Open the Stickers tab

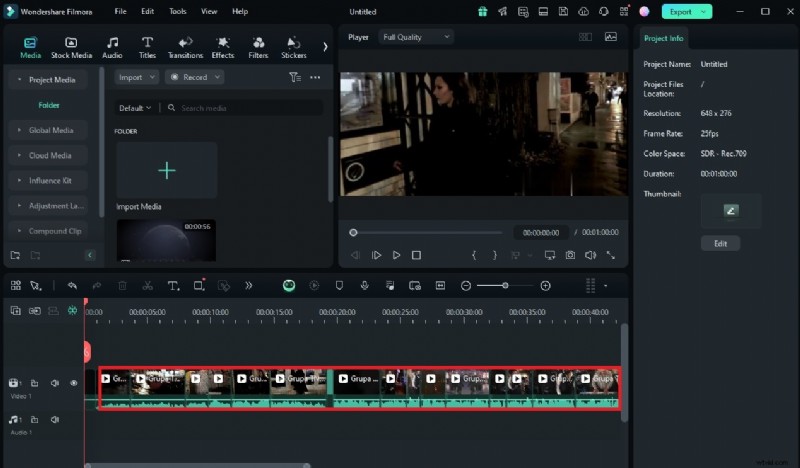(x=294, y=47)
